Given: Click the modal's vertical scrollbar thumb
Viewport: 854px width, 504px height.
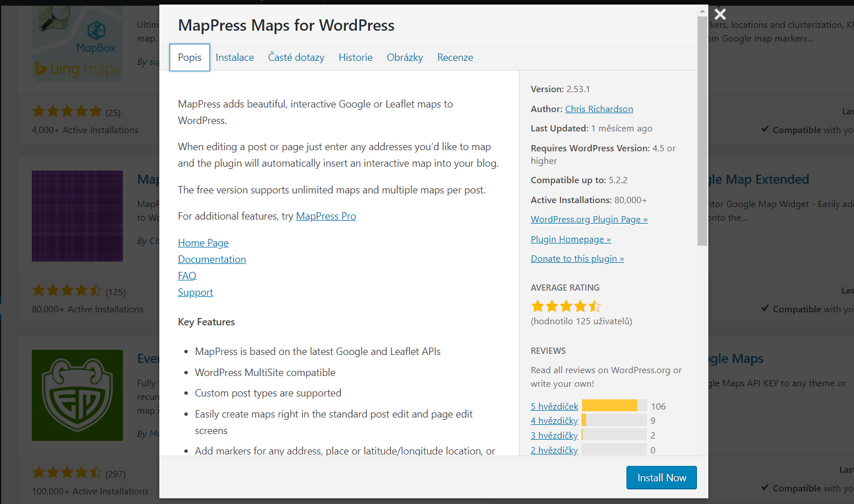Looking at the screenshot, I should coord(702,131).
